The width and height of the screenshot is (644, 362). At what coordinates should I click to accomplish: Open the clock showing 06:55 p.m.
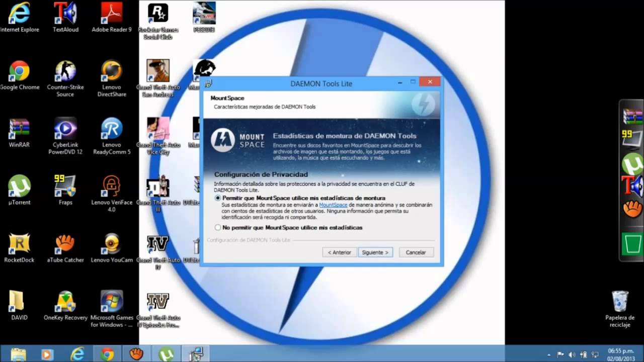[x=621, y=354]
